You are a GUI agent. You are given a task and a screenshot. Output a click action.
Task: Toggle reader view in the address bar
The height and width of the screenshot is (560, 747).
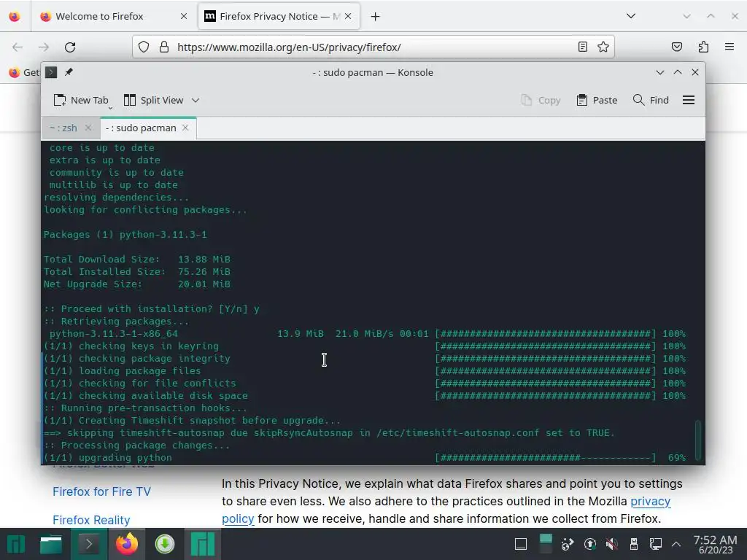click(x=583, y=47)
